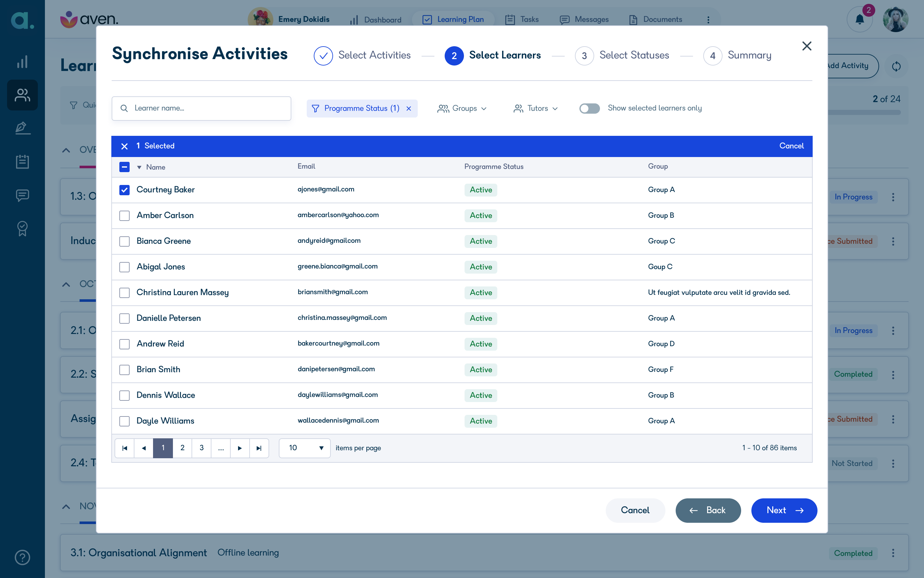Open options menu for 2.4 Not Started activity

(x=893, y=463)
